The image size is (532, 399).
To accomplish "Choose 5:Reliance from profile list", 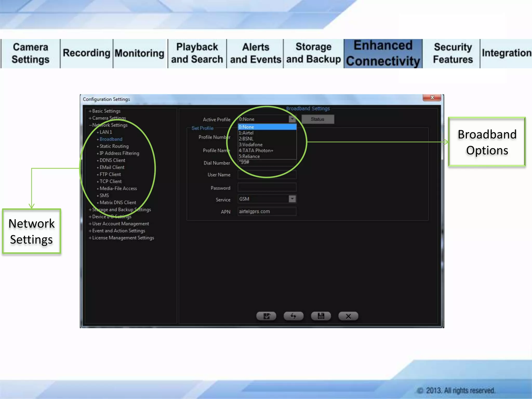I will tap(267, 156).
